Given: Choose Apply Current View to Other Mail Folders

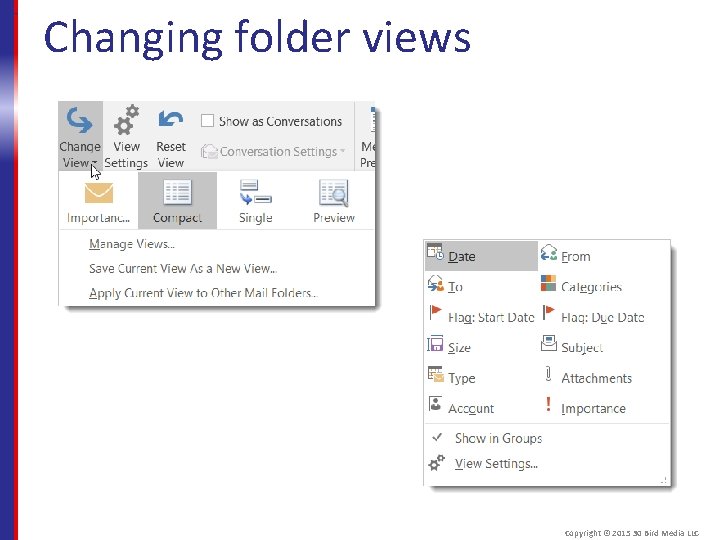Looking at the screenshot, I should 203,293.
